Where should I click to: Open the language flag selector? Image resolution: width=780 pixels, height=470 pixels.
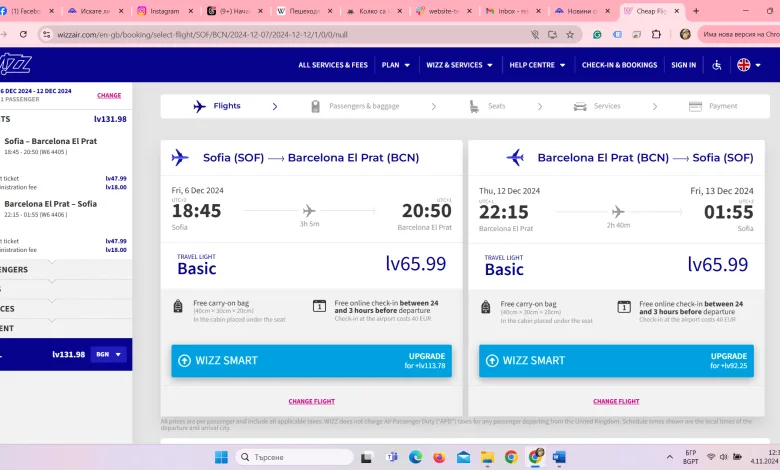coord(749,65)
